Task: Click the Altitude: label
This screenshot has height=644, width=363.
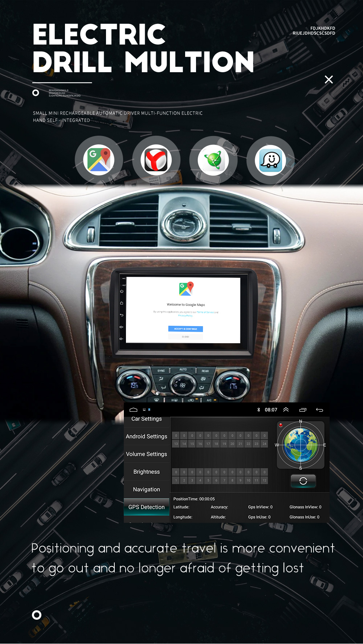Action: pyautogui.click(x=218, y=517)
